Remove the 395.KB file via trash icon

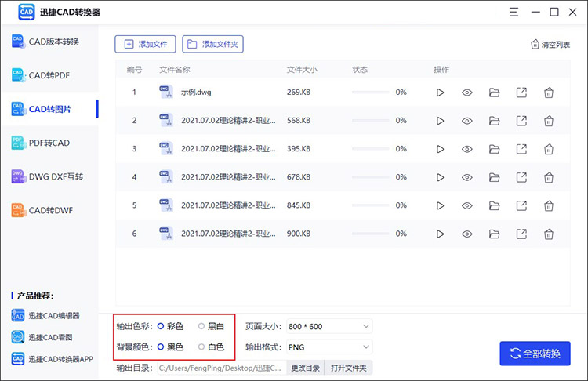click(x=549, y=149)
